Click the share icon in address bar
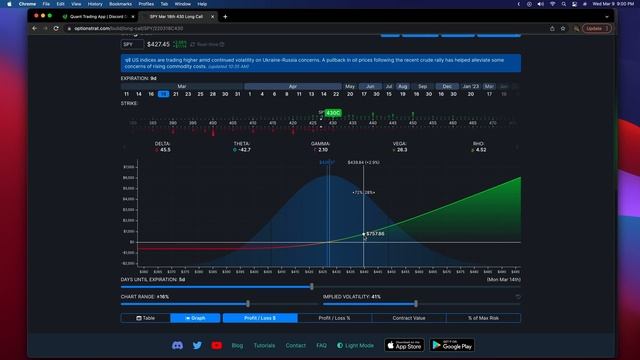The width and height of the screenshot is (640, 360). click(552, 29)
